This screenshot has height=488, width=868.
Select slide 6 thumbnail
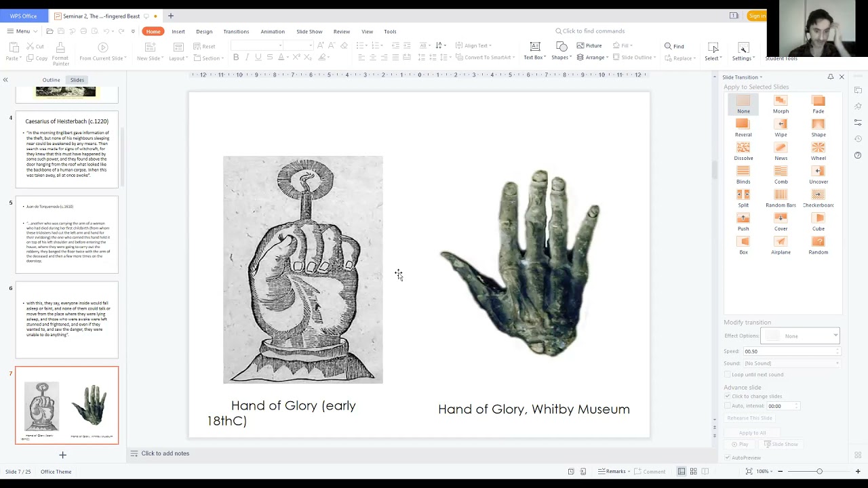point(67,320)
